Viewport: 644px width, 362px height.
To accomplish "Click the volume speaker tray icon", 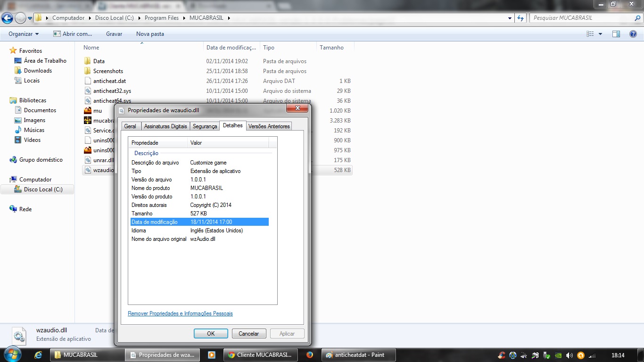I will click(569, 355).
